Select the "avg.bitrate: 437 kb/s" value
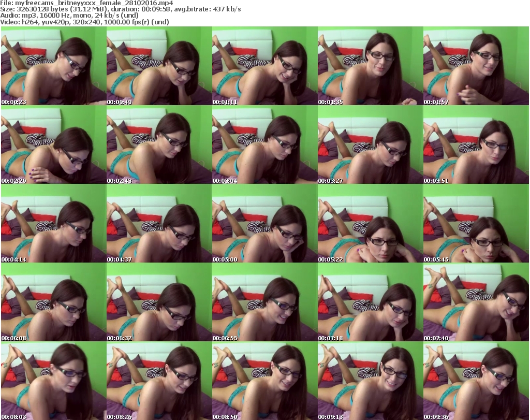The image size is (530, 420). pos(209,9)
